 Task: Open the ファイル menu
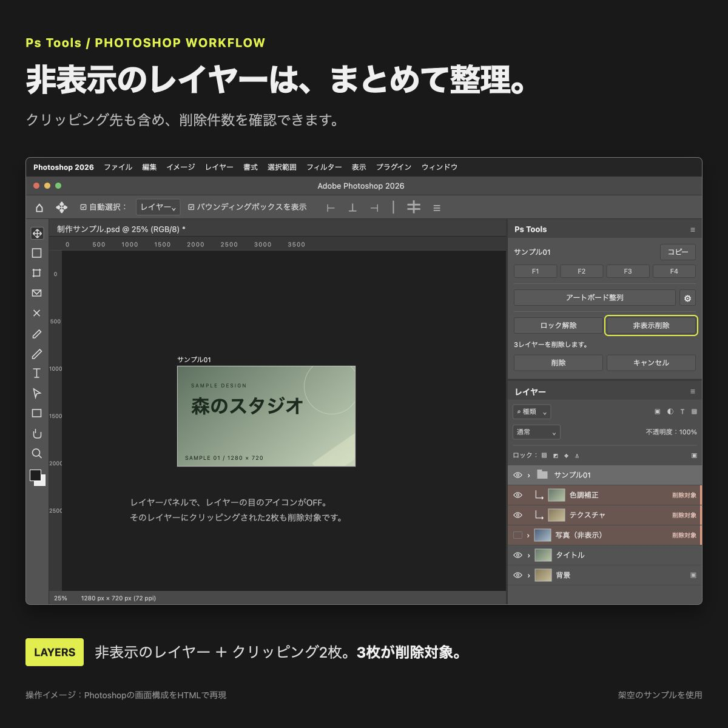tap(118, 167)
